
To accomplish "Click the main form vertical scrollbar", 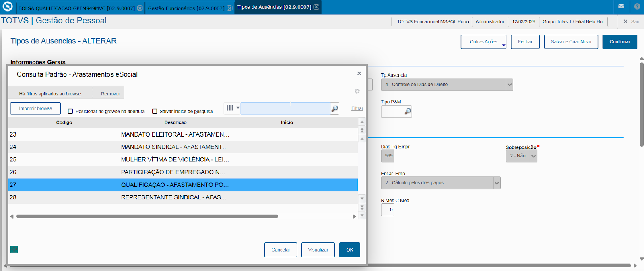I will (642, 104).
